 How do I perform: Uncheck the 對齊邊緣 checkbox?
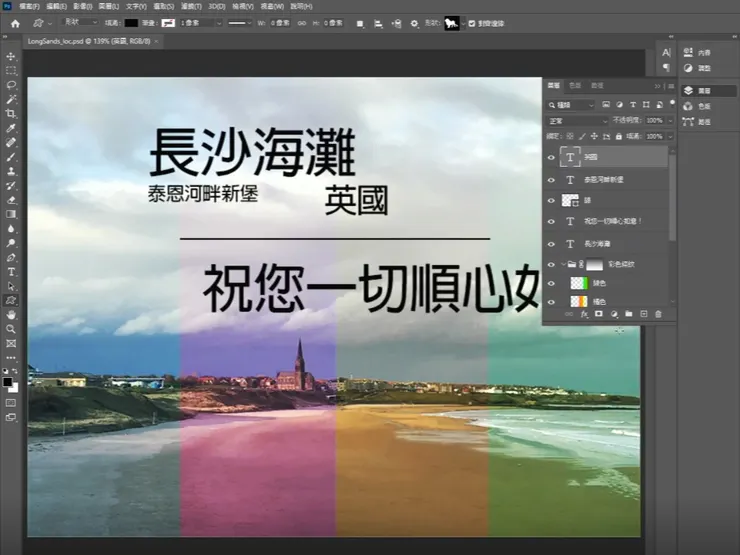point(471,23)
